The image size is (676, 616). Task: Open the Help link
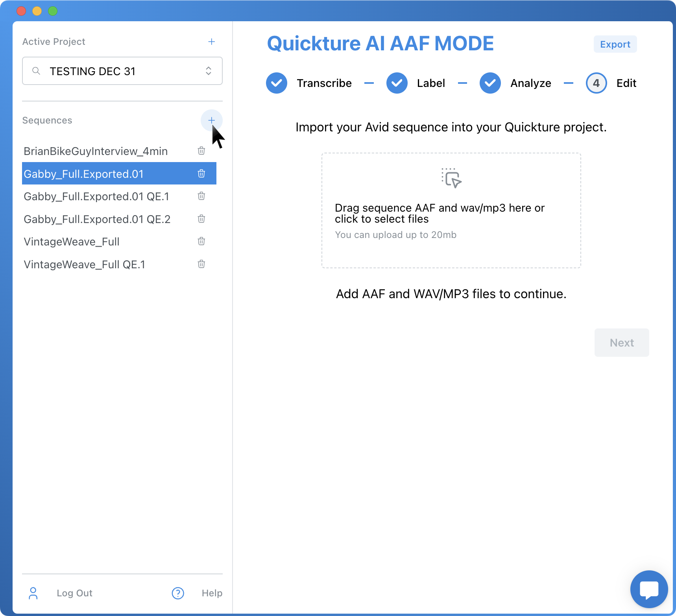212,593
